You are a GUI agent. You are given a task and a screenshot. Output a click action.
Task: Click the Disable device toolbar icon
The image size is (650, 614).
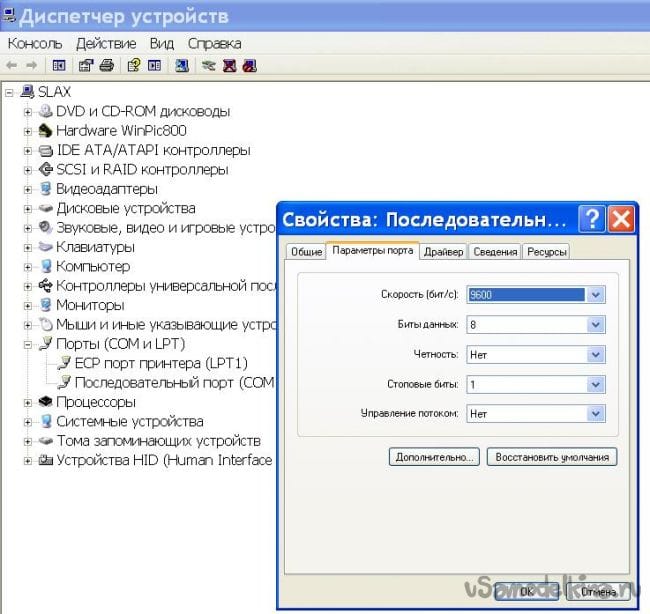point(249,66)
